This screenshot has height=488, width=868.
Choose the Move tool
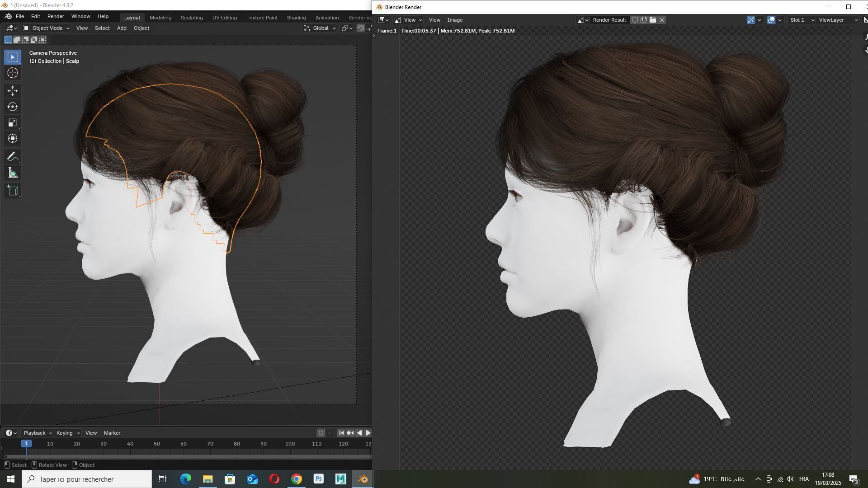(13, 91)
